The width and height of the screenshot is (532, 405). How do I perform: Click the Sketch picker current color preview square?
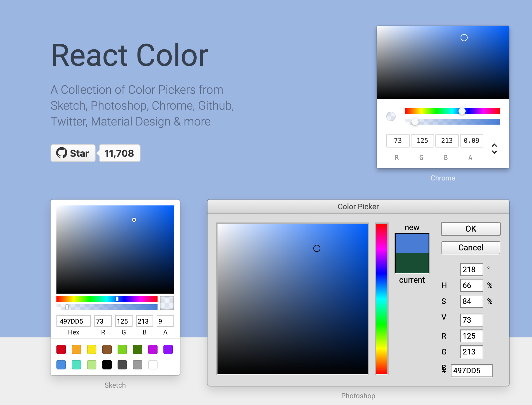[x=167, y=303]
